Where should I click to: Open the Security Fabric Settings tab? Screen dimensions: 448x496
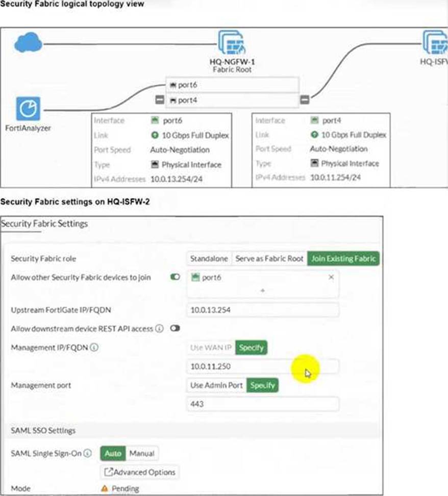[44, 224]
